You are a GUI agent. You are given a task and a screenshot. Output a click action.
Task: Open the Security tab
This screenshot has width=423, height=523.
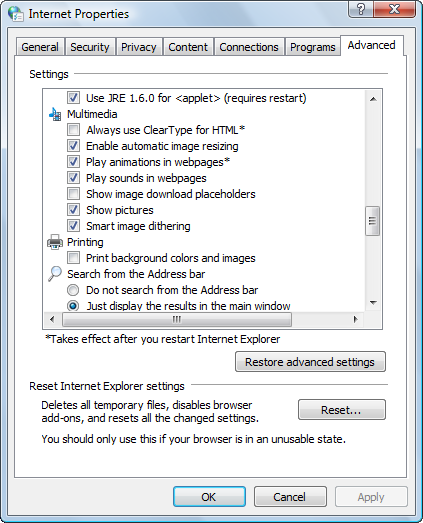[90, 47]
